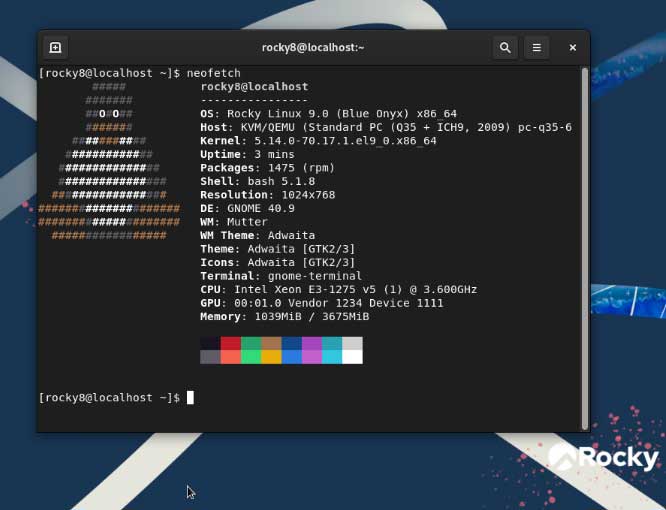Image resolution: width=666 pixels, height=510 pixels.
Task: Select the Packages: 1475 (rpm) line
Action: coord(268,168)
